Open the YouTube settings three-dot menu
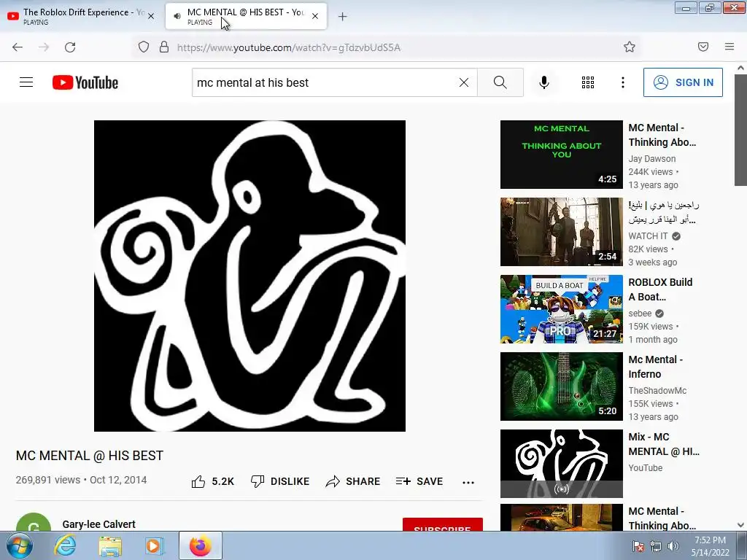The width and height of the screenshot is (747, 560). (x=623, y=82)
